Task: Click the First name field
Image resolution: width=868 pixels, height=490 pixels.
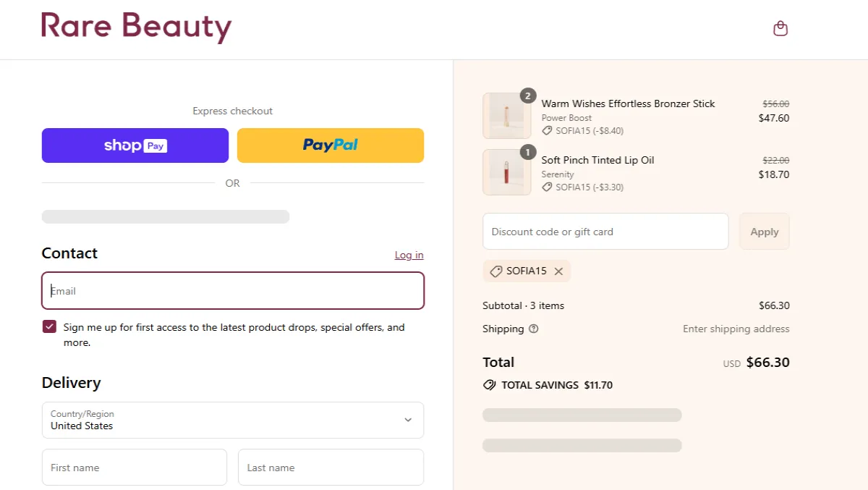Action: pos(135,468)
